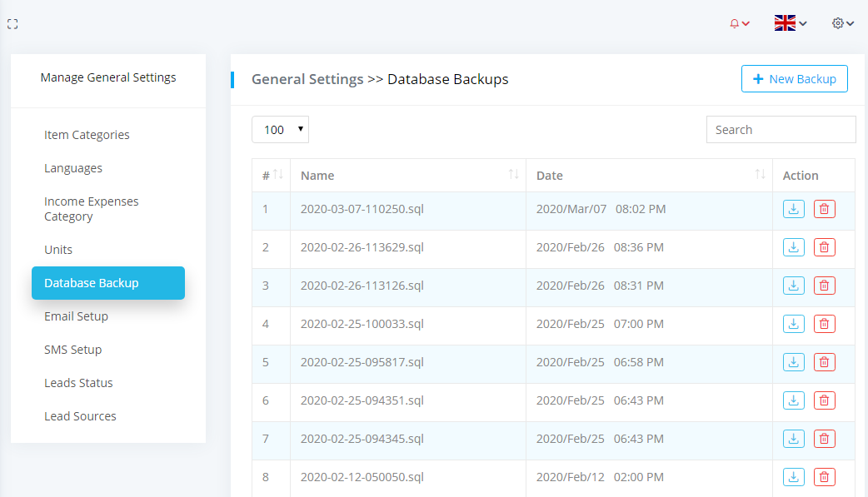Download the 2020-02-25-100033.sql file
868x497 pixels.
click(x=794, y=324)
